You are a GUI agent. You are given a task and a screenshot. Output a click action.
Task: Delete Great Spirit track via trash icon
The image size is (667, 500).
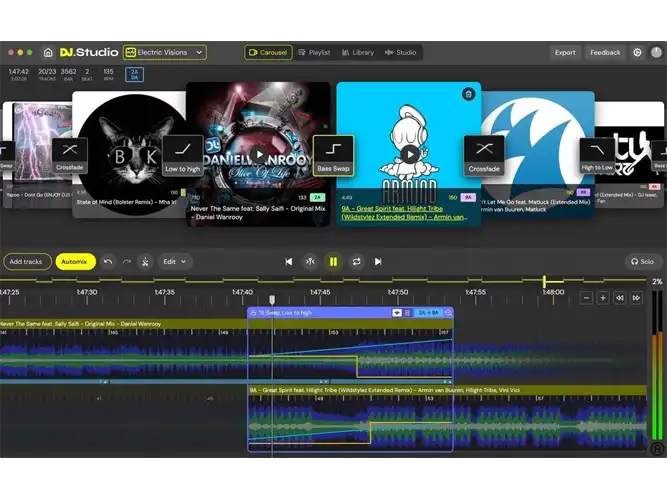[468, 94]
